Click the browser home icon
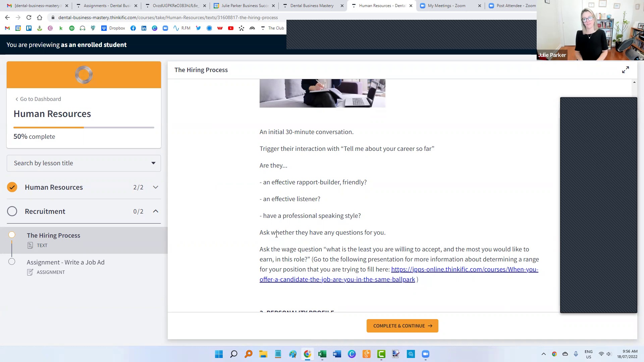Screen dimensions: 644x362 [x=40, y=17]
